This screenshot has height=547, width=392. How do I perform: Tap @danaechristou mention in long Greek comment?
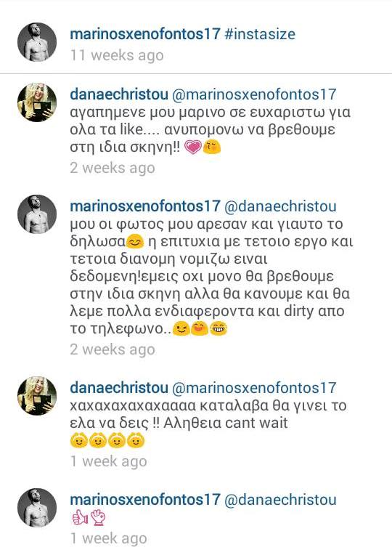coord(280,206)
